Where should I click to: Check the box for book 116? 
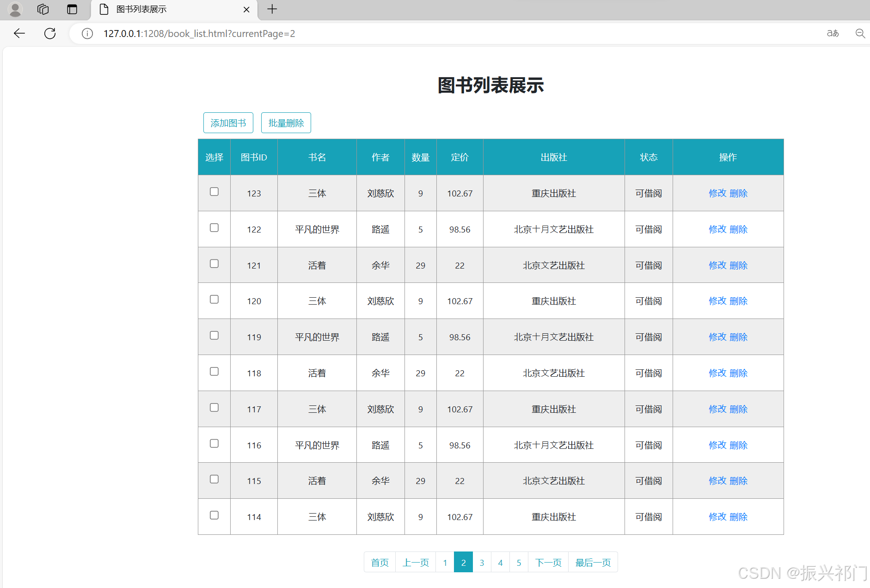point(214,443)
